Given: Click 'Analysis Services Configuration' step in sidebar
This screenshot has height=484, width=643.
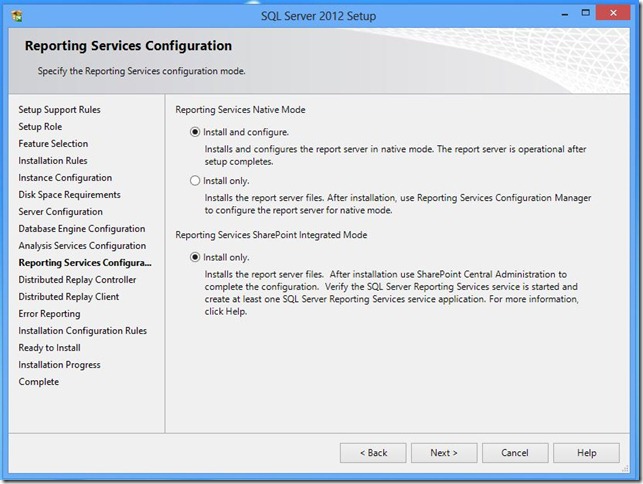Looking at the screenshot, I should coord(82,246).
